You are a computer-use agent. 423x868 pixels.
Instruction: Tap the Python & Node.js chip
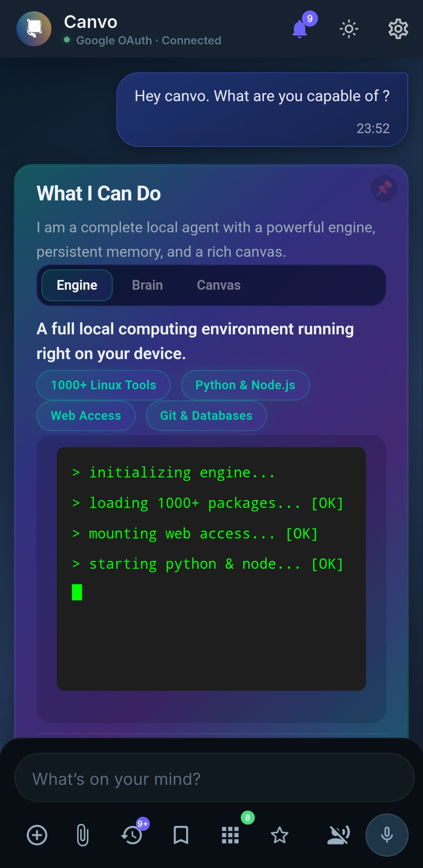(245, 385)
